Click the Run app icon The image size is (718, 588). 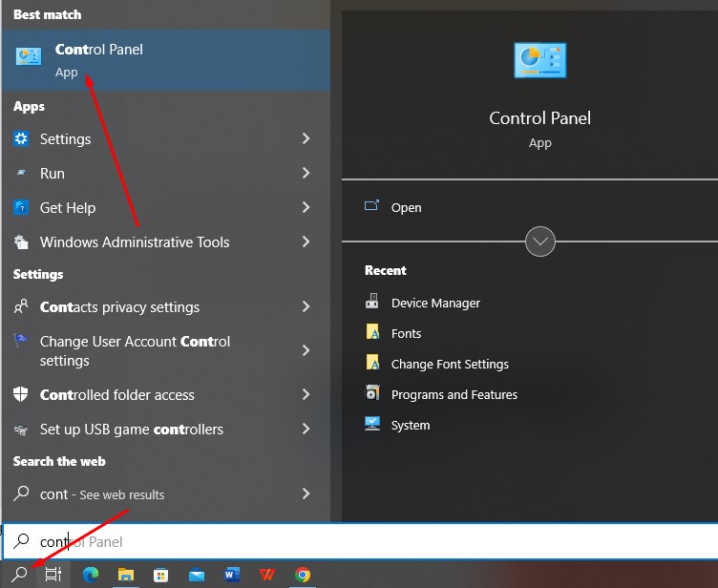pos(21,173)
